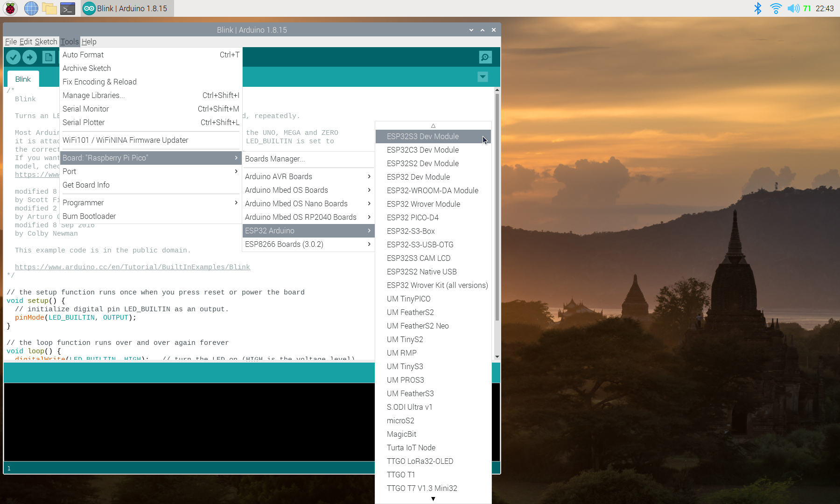This screenshot has width=840, height=504.
Task: Open the Help menu
Action: pyautogui.click(x=89, y=42)
